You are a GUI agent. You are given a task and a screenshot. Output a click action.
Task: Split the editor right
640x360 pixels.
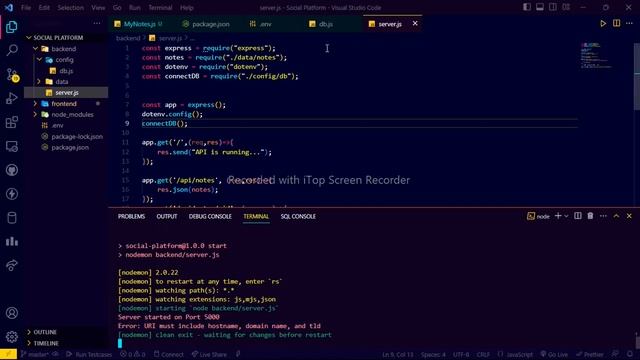click(x=616, y=24)
